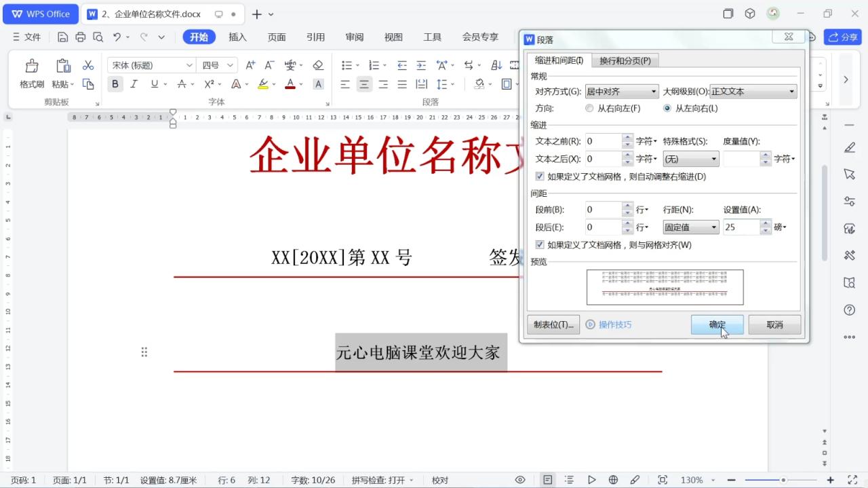Click the Distributed alignment icon
The image size is (868, 488).
[421, 84]
